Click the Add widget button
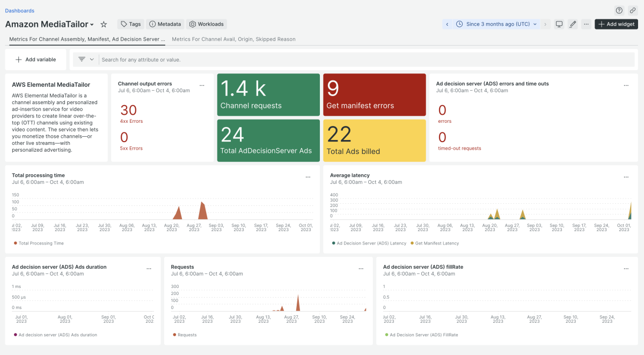The width and height of the screenshot is (644, 355). click(616, 24)
